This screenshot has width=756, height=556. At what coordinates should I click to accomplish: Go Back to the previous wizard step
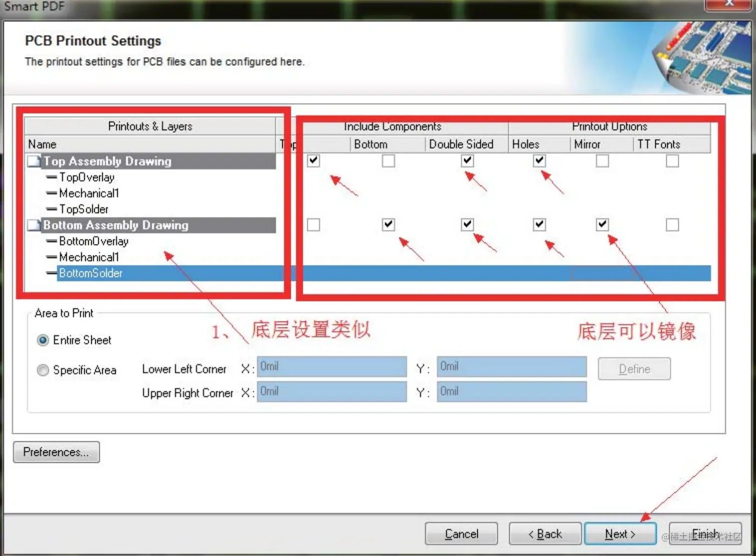coord(545,534)
